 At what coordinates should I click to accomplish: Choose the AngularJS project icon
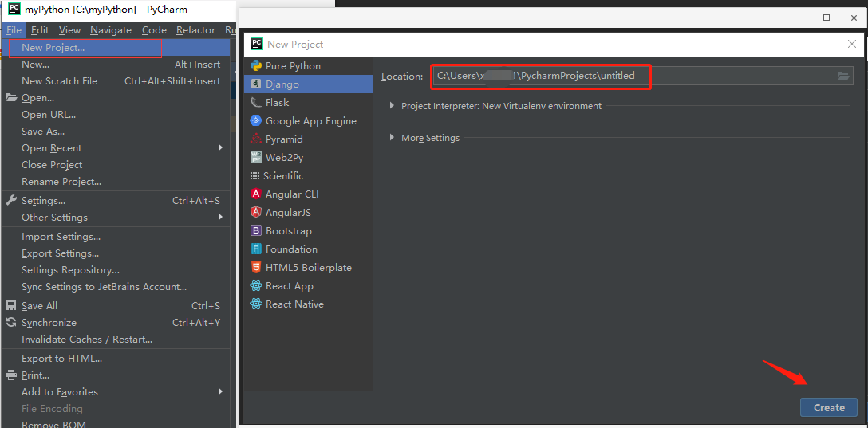pos(256,212)
